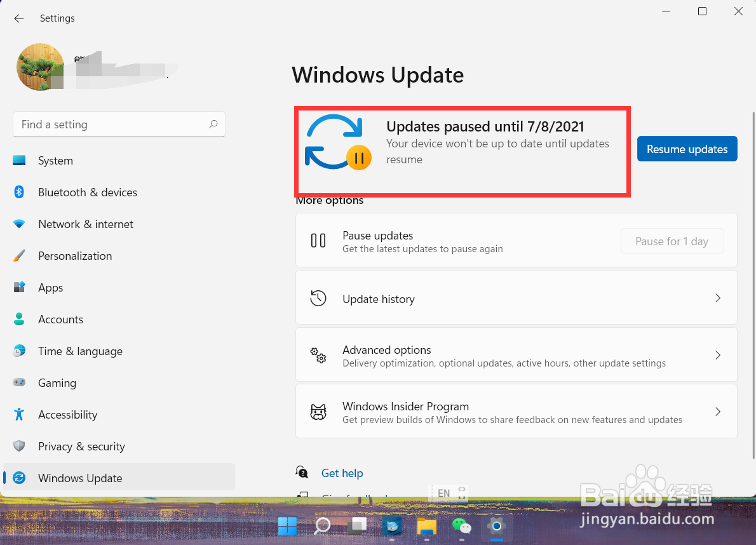Click the Gaming controller icon
The image size is (756, 545).
tap(19, 382)
